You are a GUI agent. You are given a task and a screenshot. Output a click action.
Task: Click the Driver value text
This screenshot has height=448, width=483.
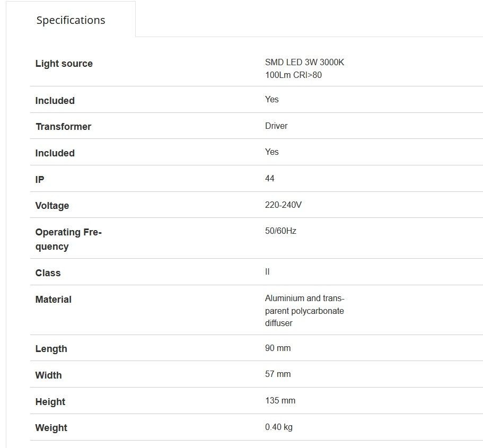point(276,126)
